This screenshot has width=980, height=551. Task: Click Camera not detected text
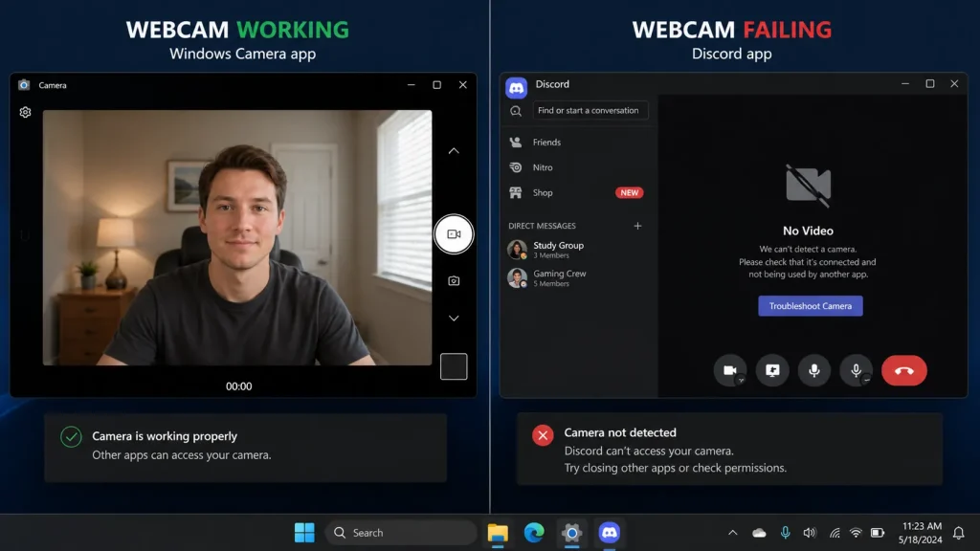click(620, 432)
